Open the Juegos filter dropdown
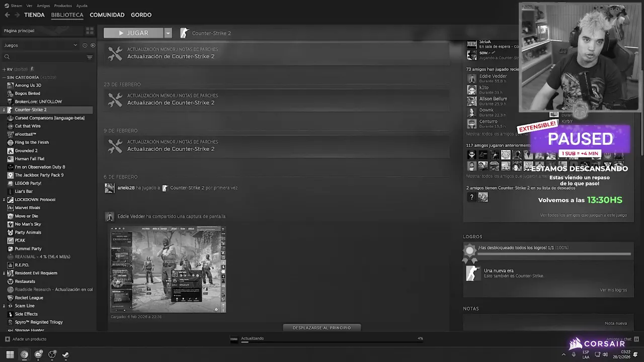This screenshot has height=362, width=644. coord(40,45)
